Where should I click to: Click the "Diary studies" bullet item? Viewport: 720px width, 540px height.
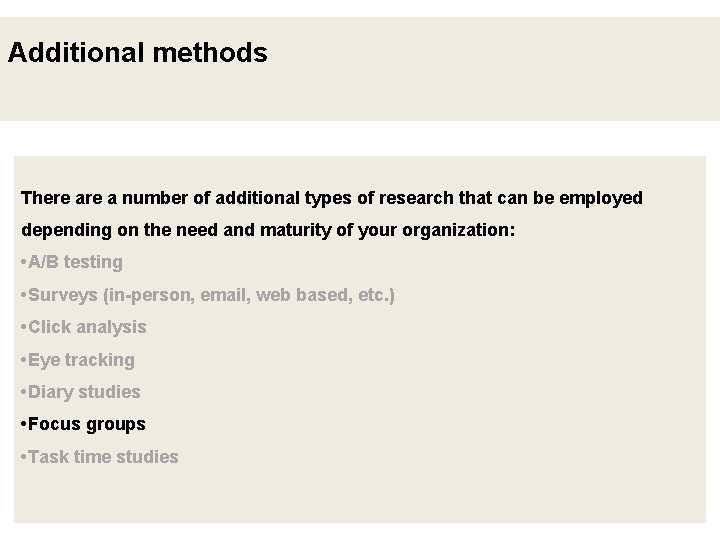[84, 392]
